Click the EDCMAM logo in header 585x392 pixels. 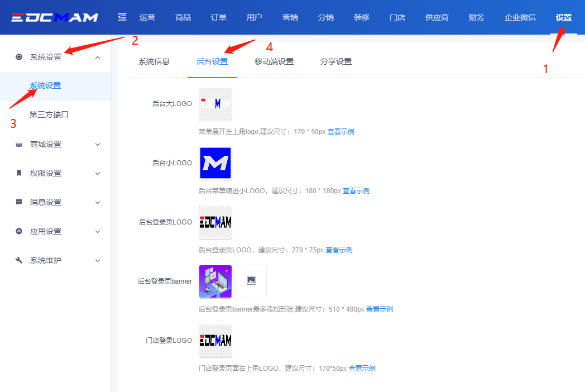55,17
